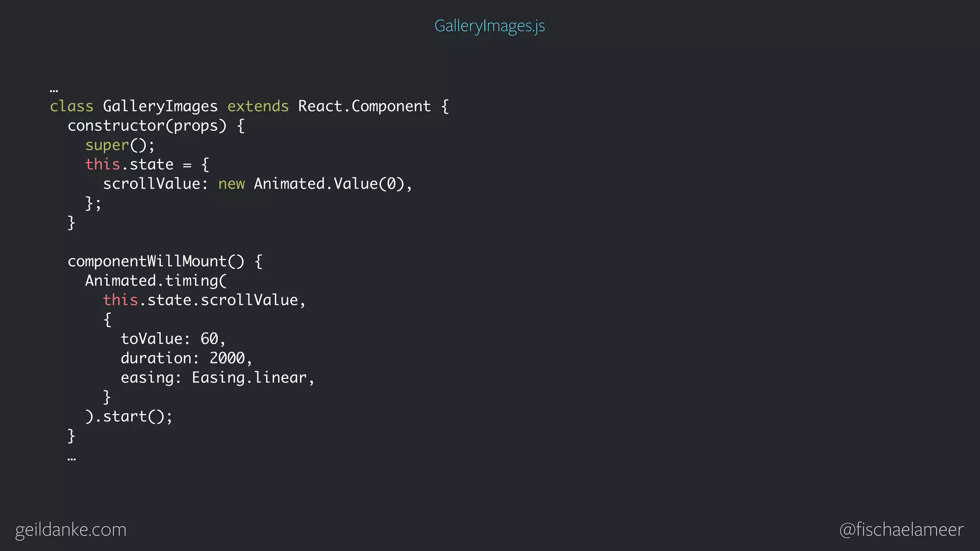
Task: Click the @fischaelameer handle text
Action: [902, 529]
